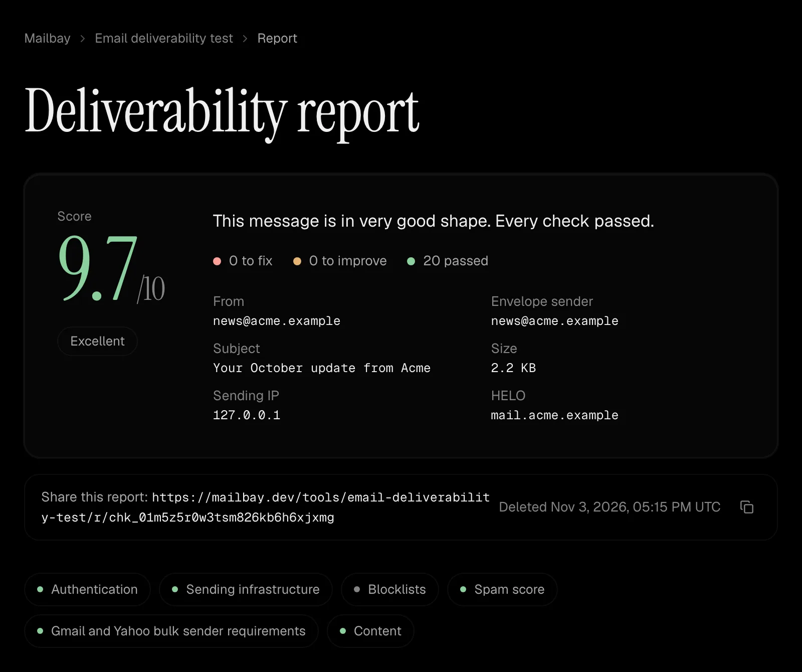Jump to the Sending infrastructure section

(246, 589)
